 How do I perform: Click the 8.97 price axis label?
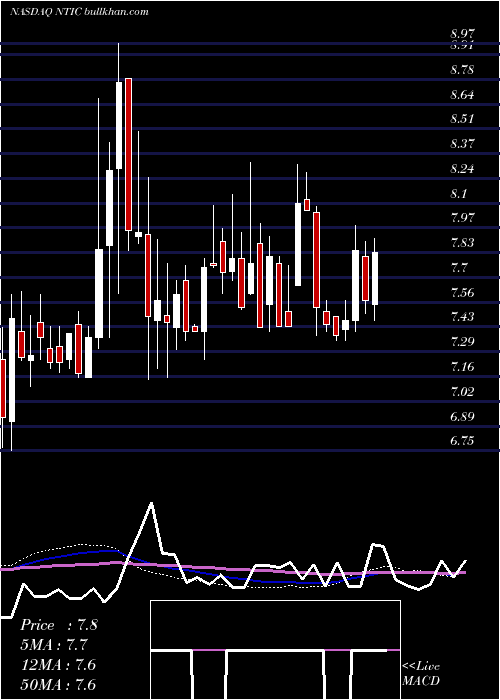[x=462, y=34]
